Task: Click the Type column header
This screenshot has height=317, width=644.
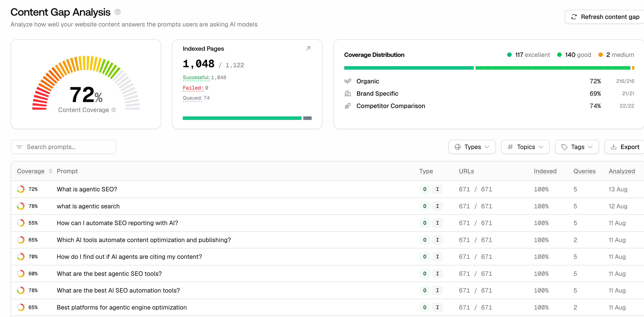Action: [x=426, y=171]
